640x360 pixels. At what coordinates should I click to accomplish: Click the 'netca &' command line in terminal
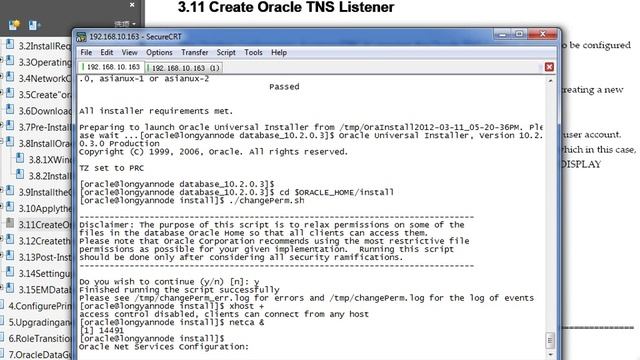[x=171, y=322]
